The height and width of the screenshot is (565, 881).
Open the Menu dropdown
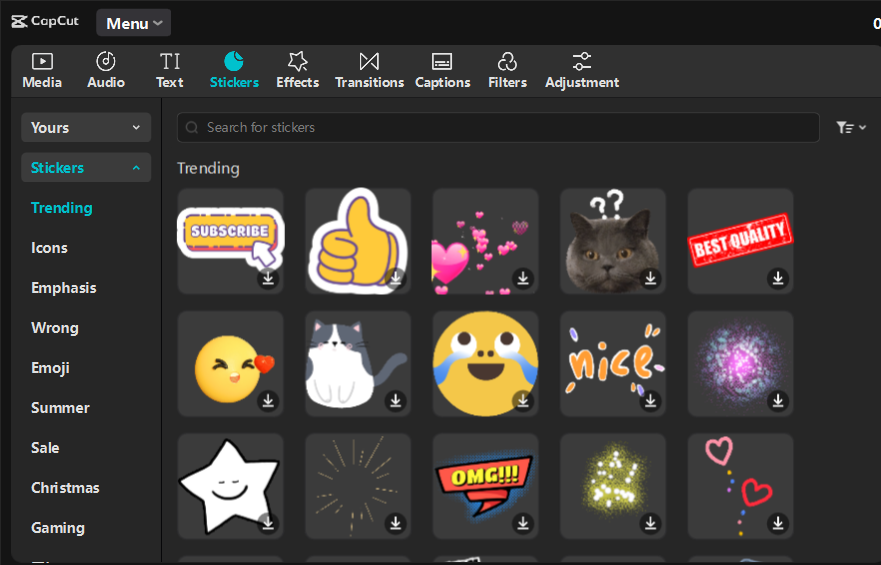pyautogui.click(x=133, y=23)
